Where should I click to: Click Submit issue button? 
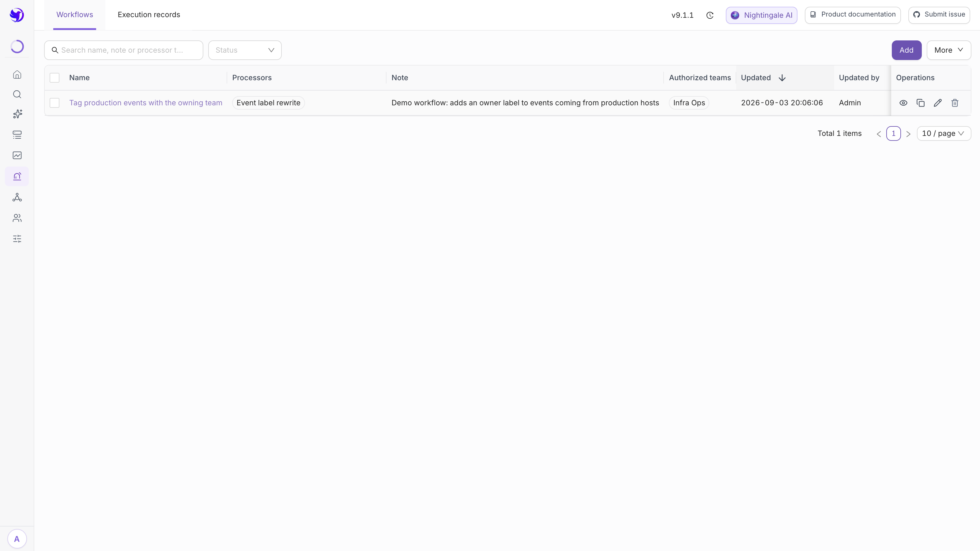pyautogui.click(x=939, y=15)
